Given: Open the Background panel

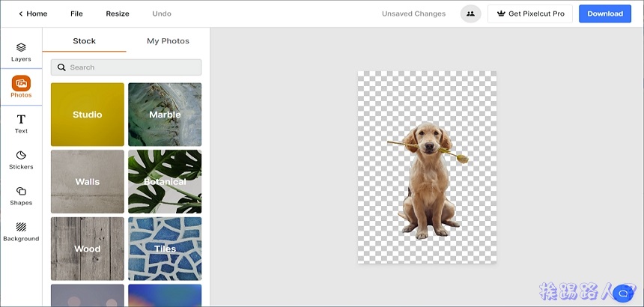Looking at the screenshot, I should tap(21, 232).
